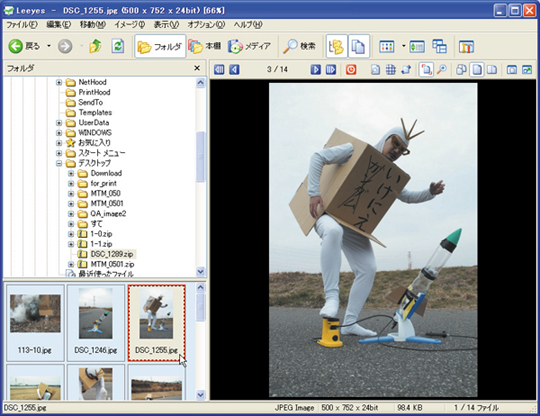The width and height of the screenshot is (540, 416).
Task: Expand the UserData folder node
Action: pyautogui.click(x=59, y=123)
